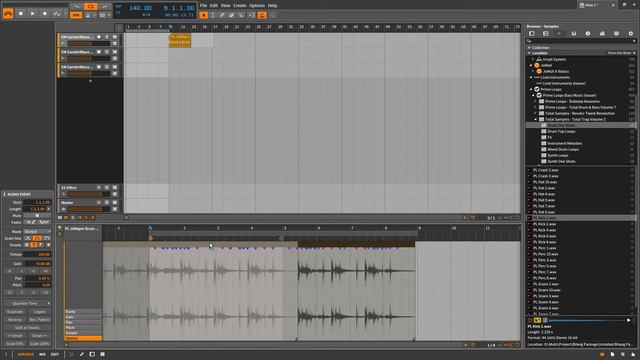Select the knife tool

[x=241, y=15]
